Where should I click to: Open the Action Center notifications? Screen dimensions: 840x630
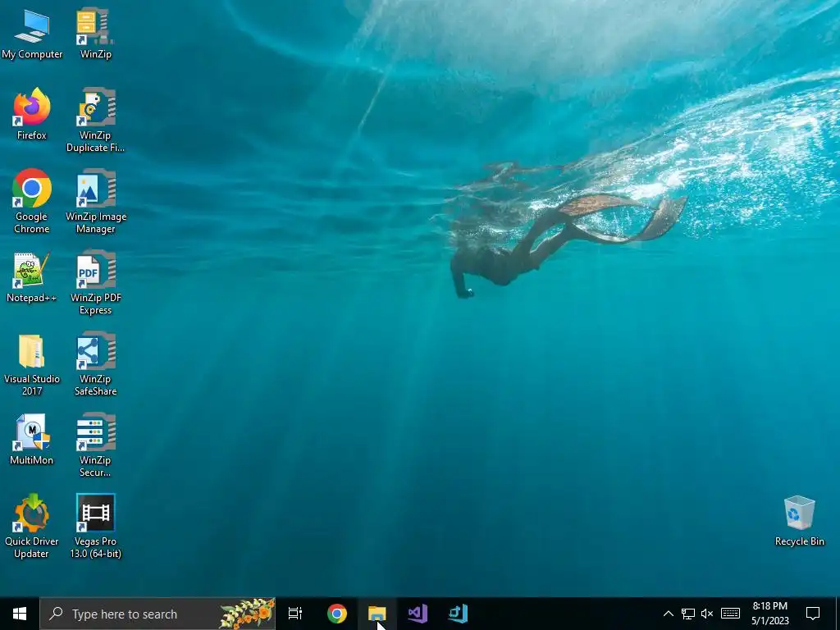click(813, 614)
